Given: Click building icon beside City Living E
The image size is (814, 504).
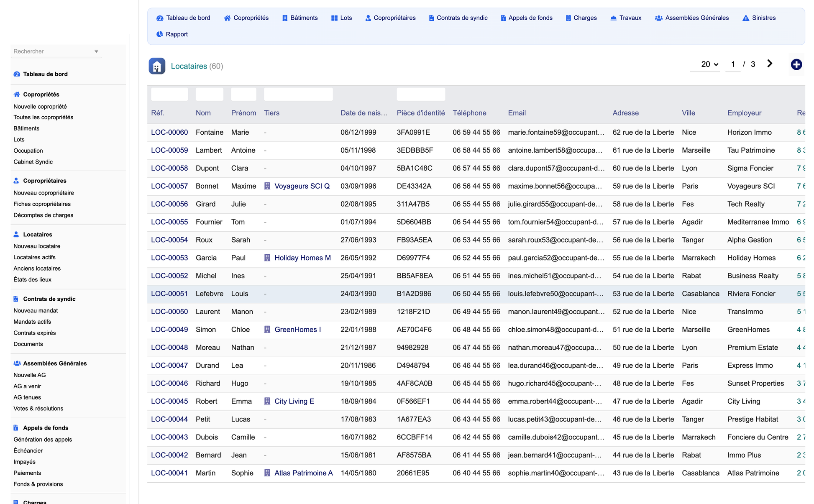Looking at the screenshot, I should (267, 401).
